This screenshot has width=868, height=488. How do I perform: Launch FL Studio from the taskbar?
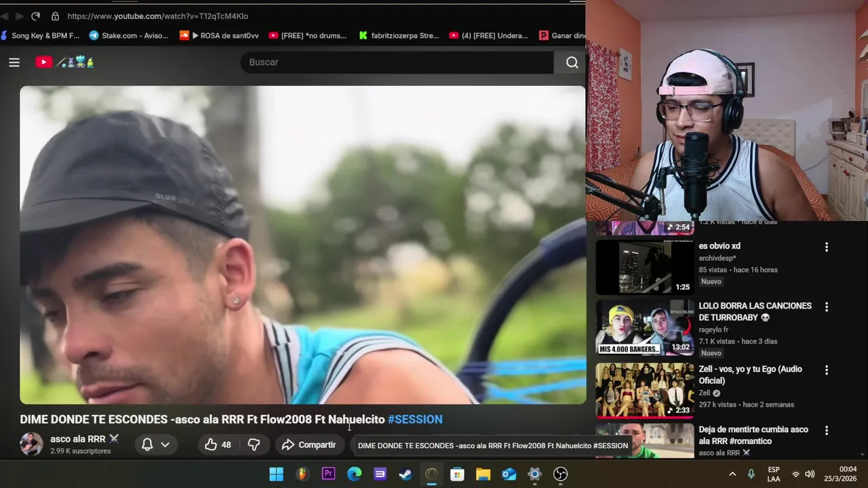tap(302, 474)
